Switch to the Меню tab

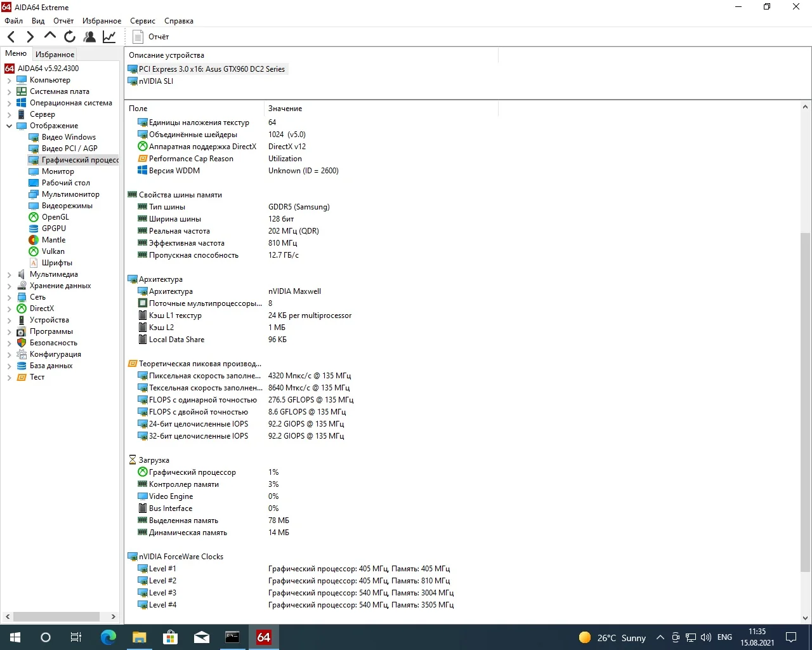click(x=16, y=53)
